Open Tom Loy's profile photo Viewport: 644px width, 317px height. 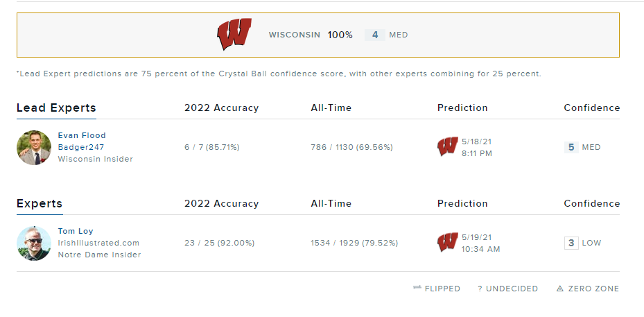click(x=34, y=243)
